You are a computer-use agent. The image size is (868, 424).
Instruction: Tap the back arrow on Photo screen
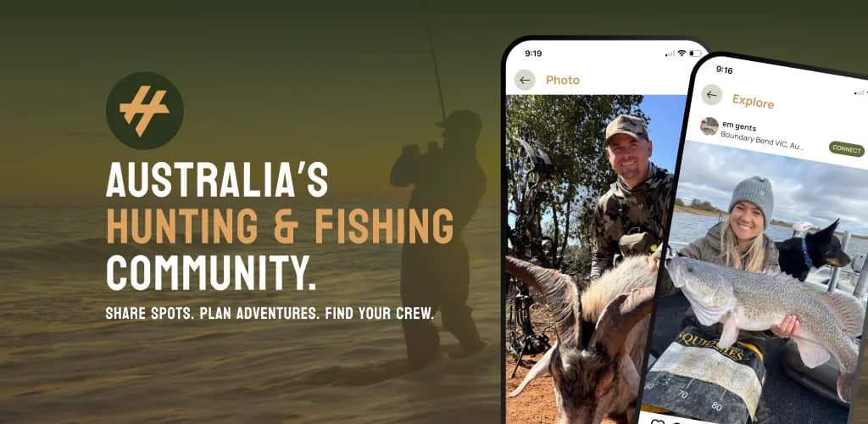525,81
